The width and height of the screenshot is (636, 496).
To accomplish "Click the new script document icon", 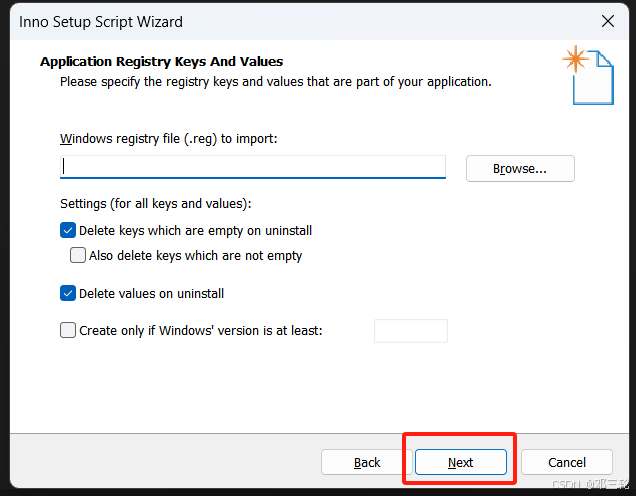I will (589, 75).
